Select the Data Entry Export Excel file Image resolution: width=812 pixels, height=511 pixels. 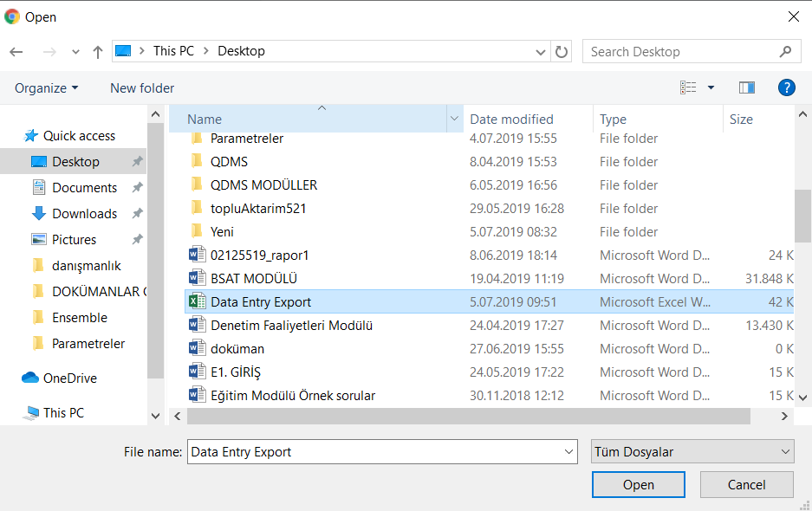(260, 302)
